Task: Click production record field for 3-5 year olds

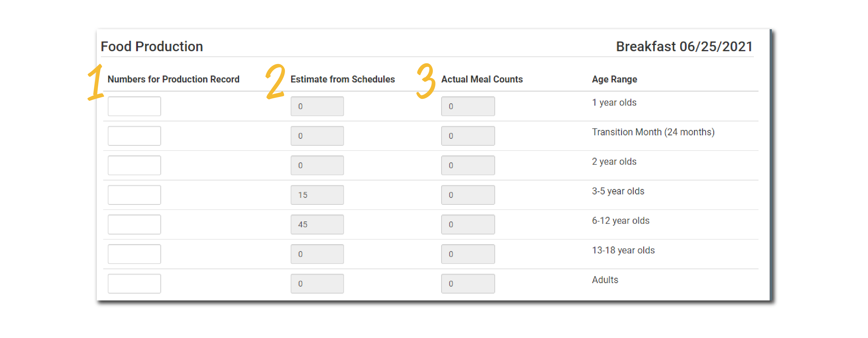Action: tap(134, 195)
